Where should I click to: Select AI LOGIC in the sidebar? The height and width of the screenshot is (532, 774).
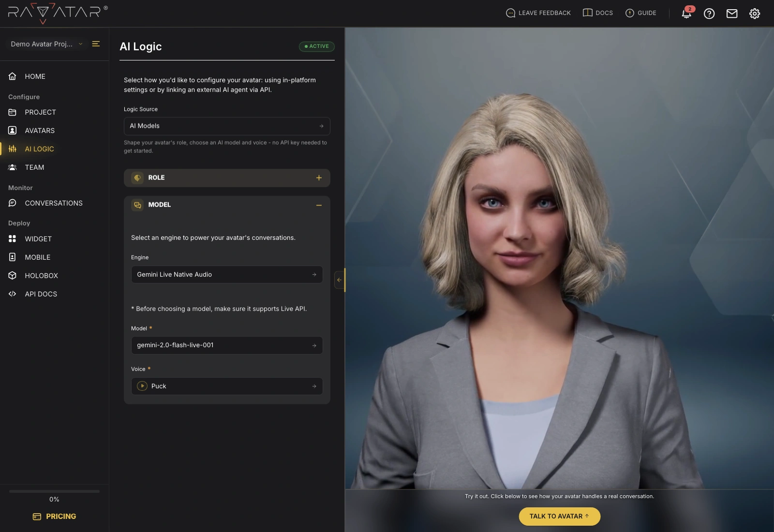[40, 149]
